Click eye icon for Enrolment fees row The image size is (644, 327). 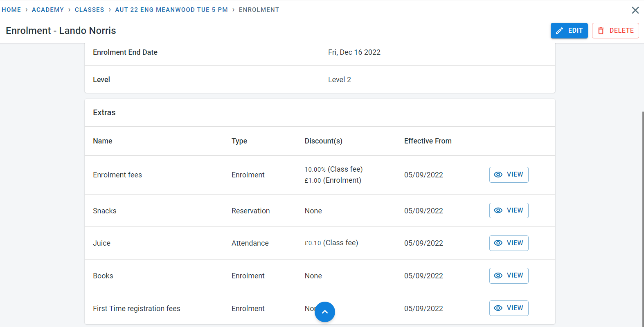498,175
